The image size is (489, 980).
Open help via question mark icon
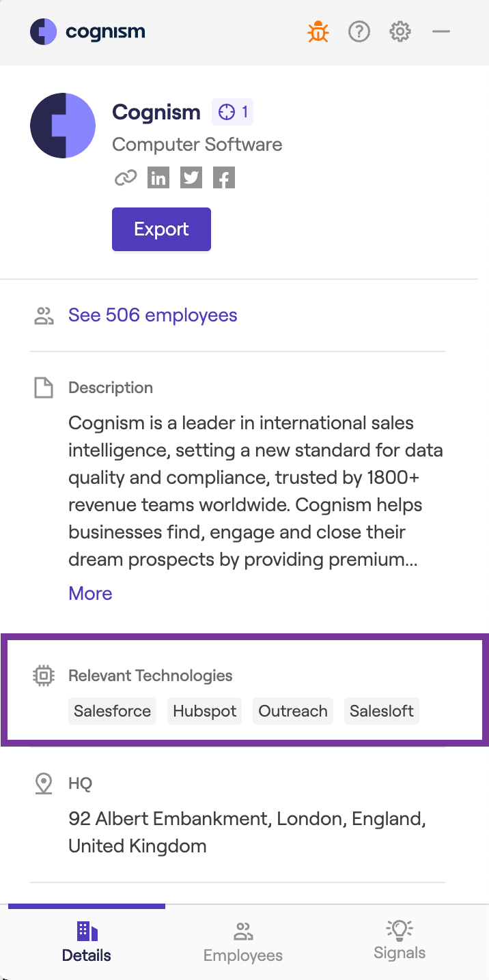(359, 31)
